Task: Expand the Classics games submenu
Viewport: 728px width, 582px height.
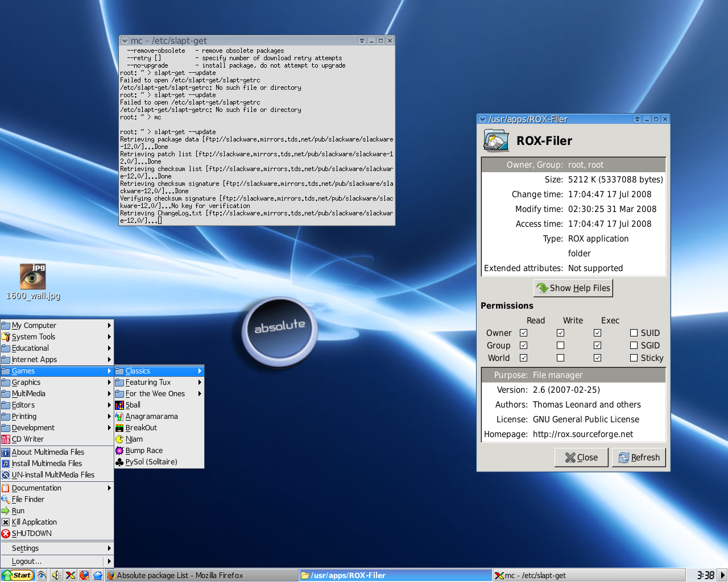Action: tap(159, 371)
